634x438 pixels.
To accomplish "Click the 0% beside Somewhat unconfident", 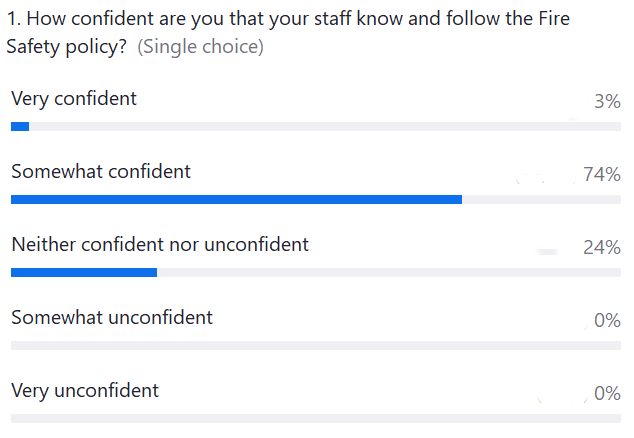I will (607, 320).
